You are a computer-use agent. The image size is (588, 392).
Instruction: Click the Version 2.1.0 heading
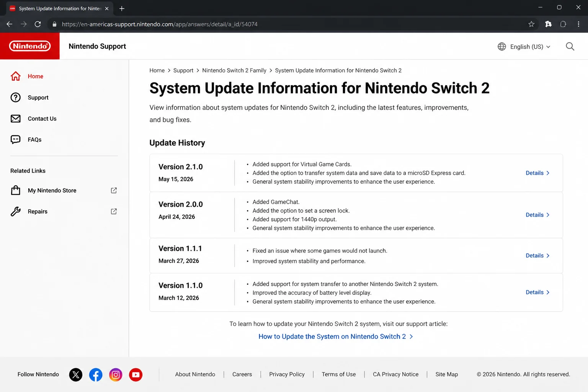[181, 167]
